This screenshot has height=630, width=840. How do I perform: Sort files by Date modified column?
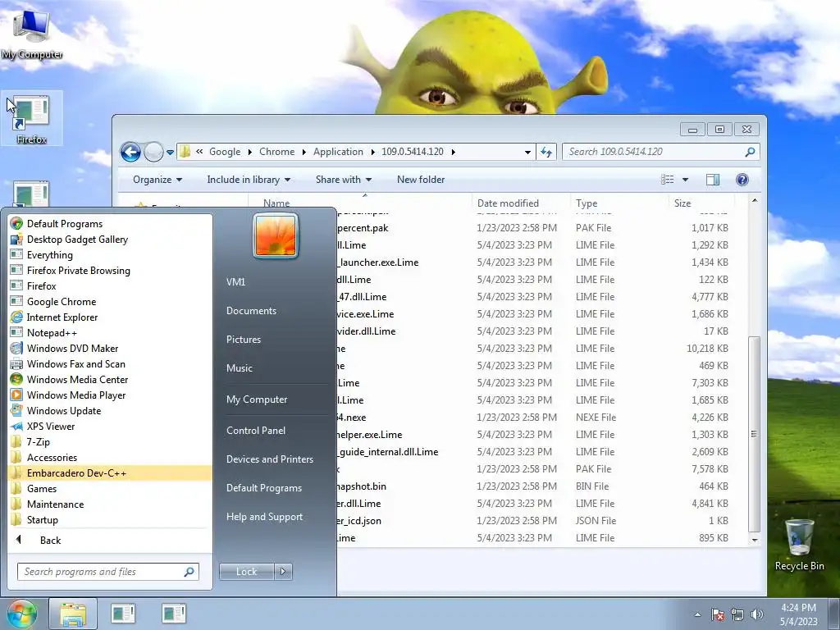(x=508, y=203)
